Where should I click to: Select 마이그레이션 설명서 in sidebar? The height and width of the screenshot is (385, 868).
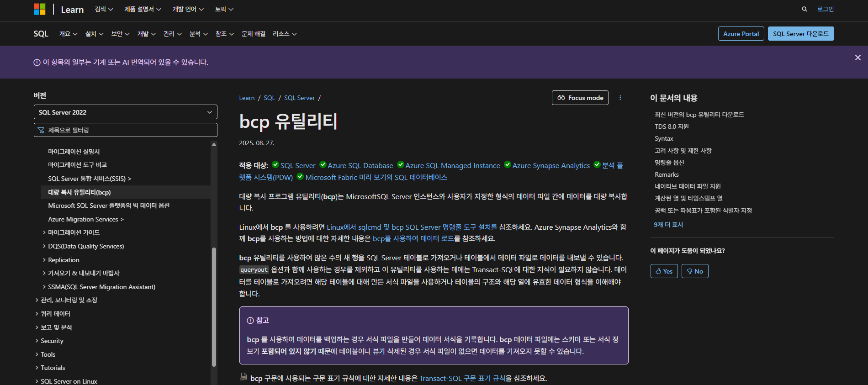coord(74,151)
